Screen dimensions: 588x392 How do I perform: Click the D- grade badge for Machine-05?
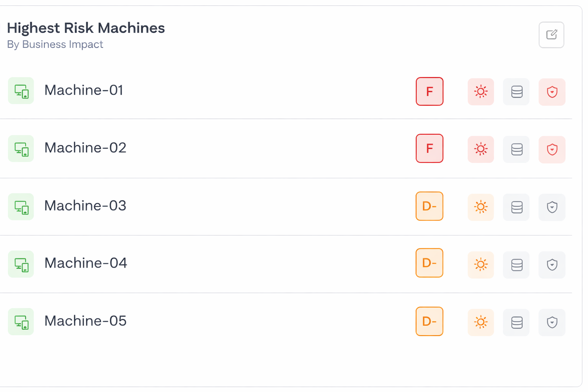pos(430,322)
